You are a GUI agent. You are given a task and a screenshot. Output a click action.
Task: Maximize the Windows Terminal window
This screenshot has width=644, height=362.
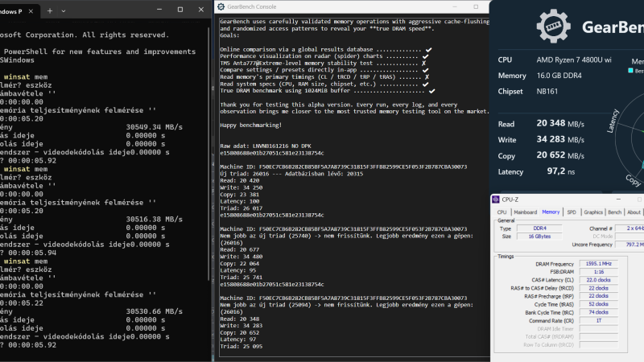[x=180, y=10]
